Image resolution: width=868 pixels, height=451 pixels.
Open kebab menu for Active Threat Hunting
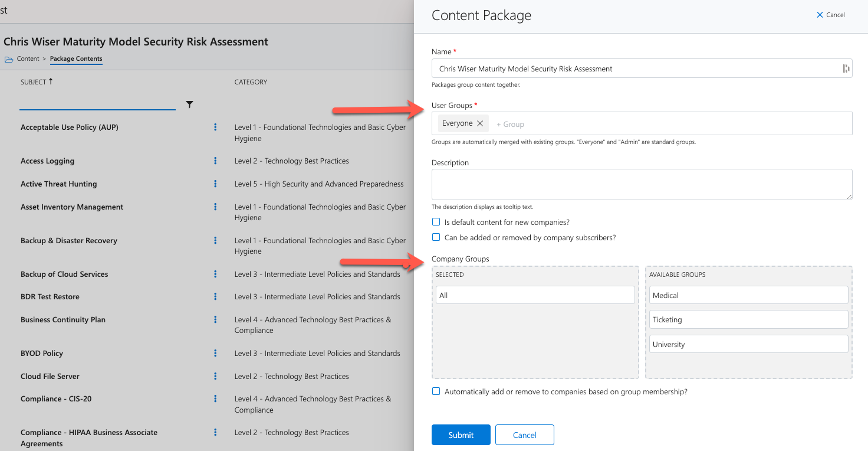pyautogui.click(x=215, y=184)
